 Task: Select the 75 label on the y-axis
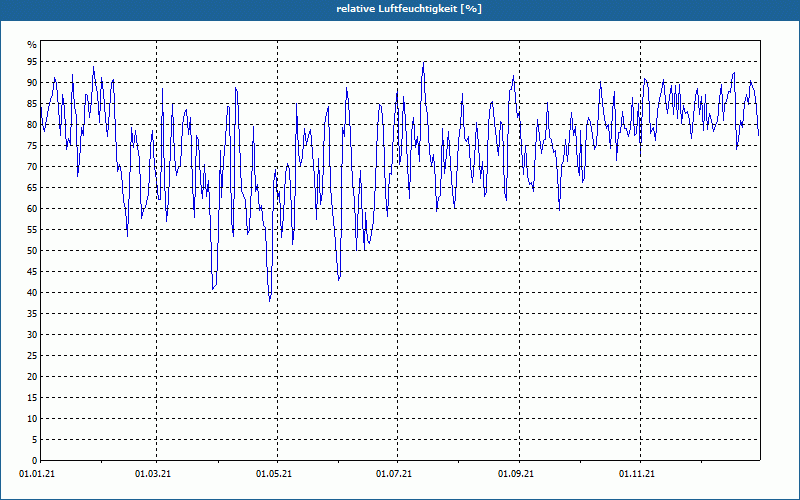point(31,146)
